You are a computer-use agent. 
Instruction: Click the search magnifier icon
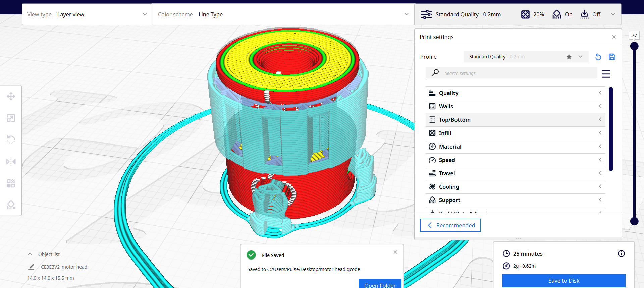coord(435,72)
